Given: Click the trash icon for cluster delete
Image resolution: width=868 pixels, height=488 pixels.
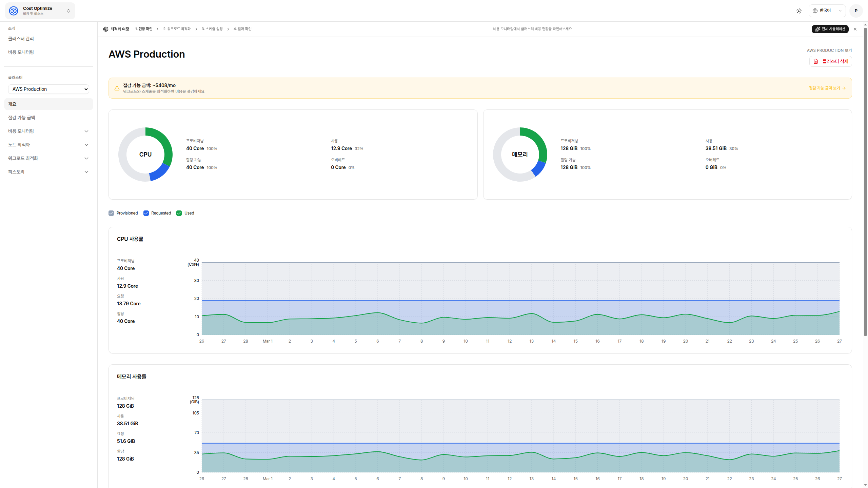Looking at the screenshot, I should [816, 61].
